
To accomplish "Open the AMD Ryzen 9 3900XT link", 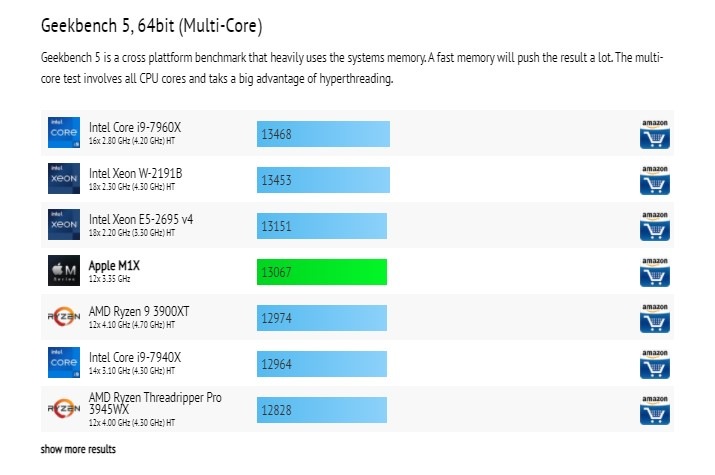I will (x=139, y=311).
